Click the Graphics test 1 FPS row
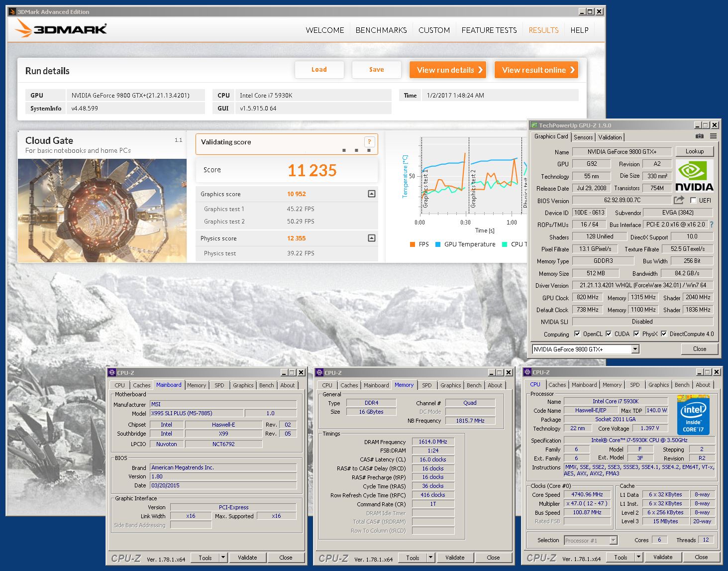Screen dimensions: 728x571 [x=287, y=209]
